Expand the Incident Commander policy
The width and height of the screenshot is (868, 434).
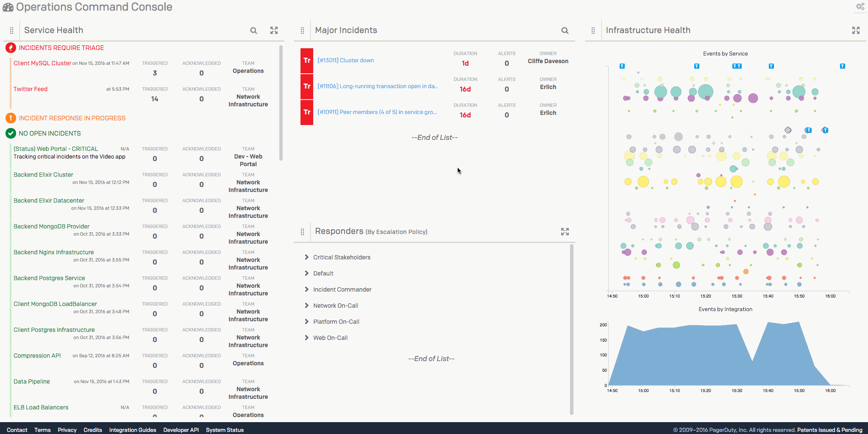click(306, 289)
